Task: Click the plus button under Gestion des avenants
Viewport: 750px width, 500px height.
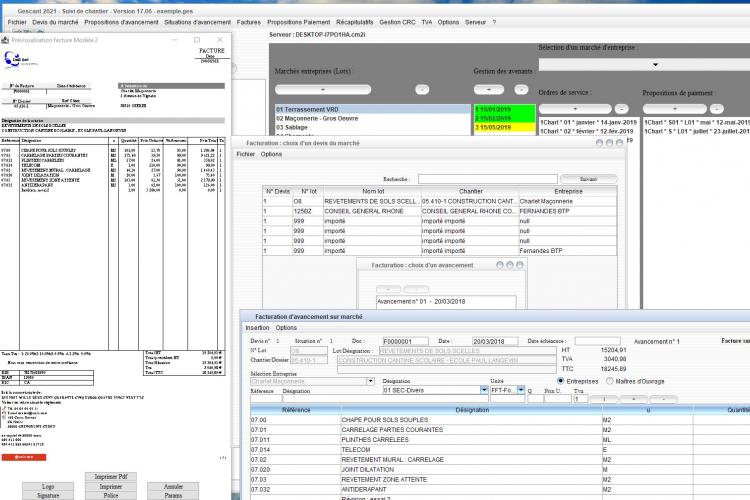Action: pos(488,89)
